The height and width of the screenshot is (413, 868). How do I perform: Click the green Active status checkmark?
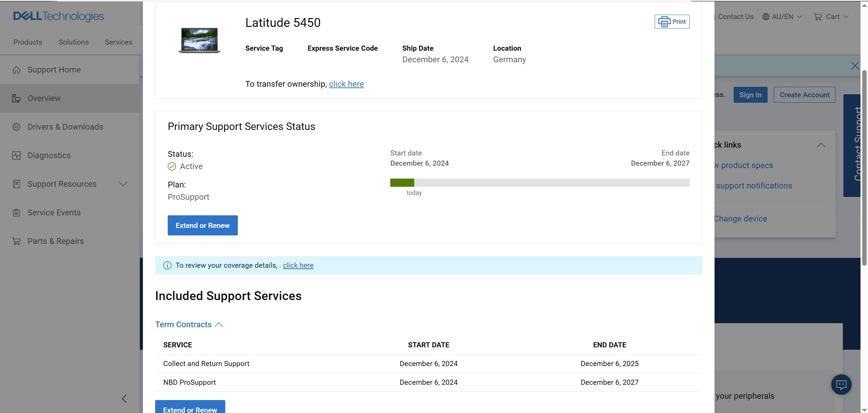172,166
